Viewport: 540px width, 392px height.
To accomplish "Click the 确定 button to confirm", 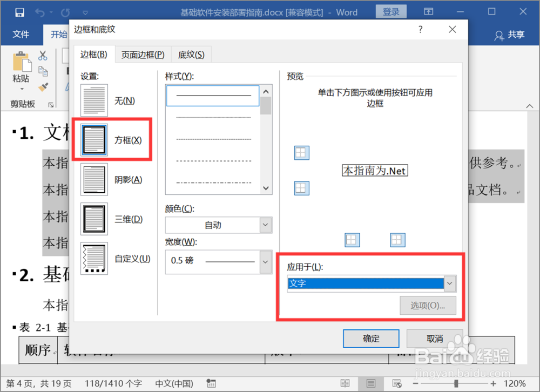I will pos(371,339).
